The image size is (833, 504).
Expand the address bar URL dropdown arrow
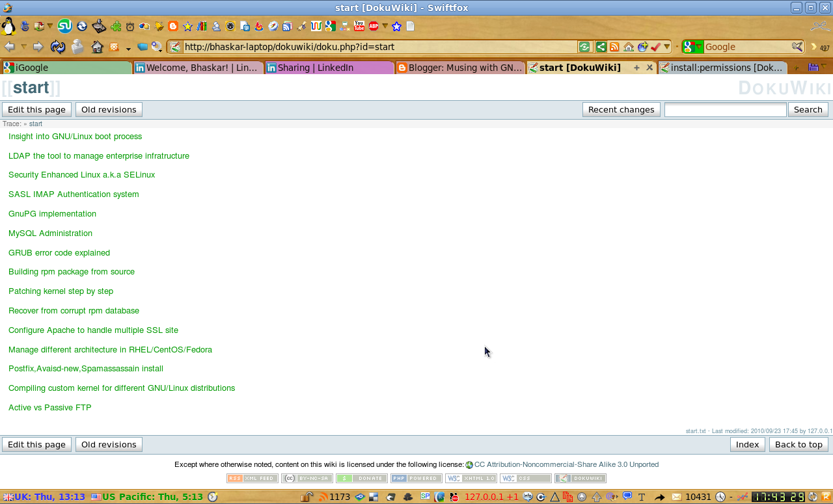[x=667, y=47]
